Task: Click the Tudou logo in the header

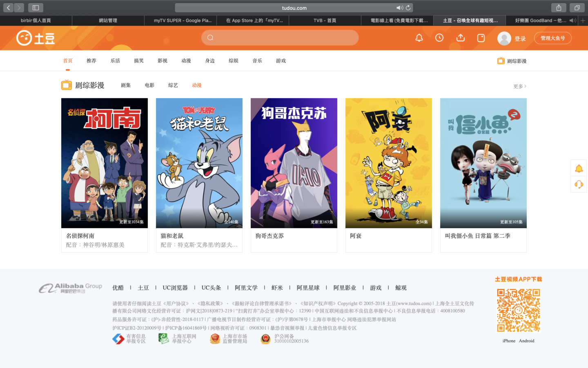Action: pyautogui.click(x=36, y=38)
